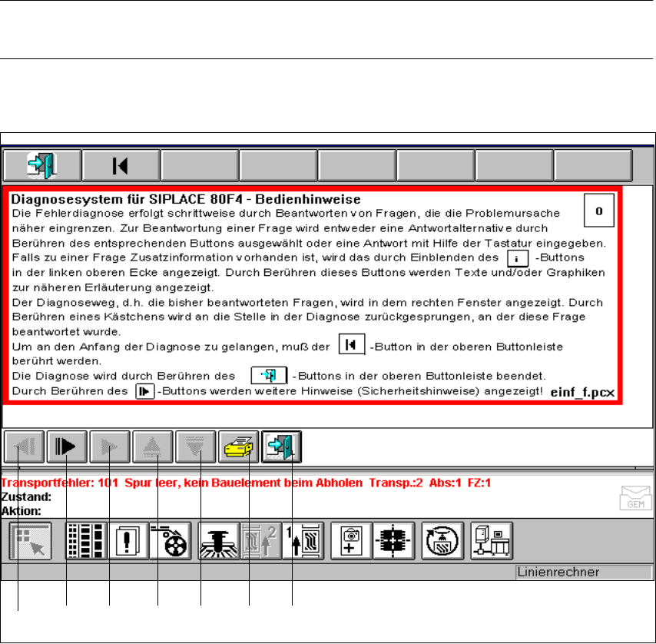This screenshot has width=656, height=644.
Task: Click the inline i info button image
Action: 518,258
